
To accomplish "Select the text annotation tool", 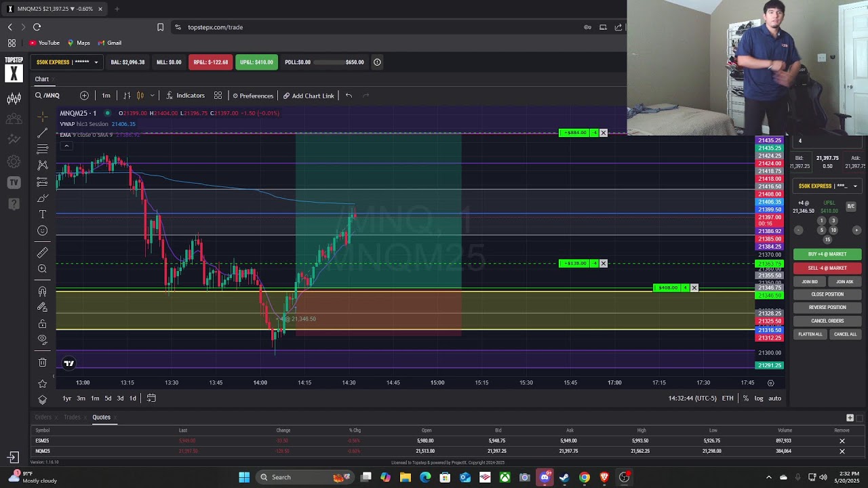I will pos(43,214).
